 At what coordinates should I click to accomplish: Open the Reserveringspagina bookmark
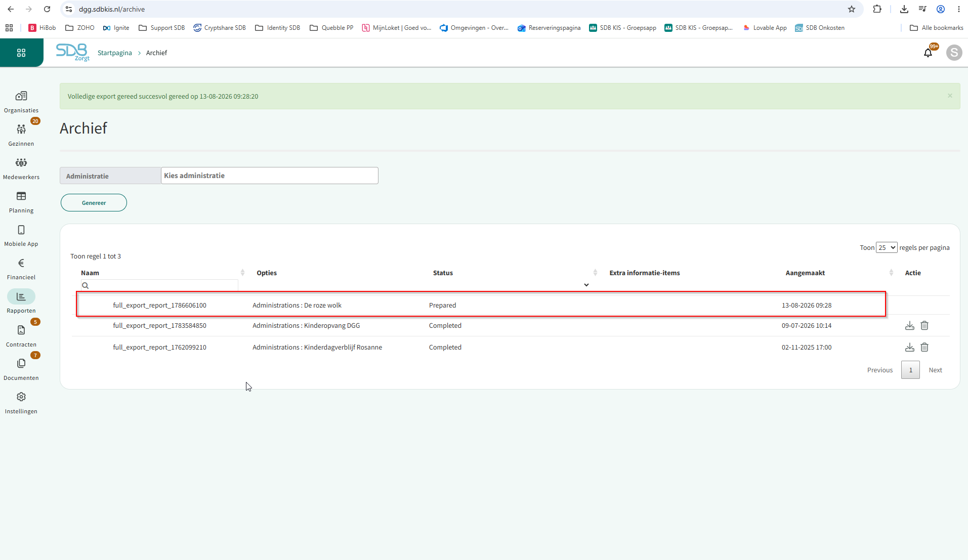(549, 28)
